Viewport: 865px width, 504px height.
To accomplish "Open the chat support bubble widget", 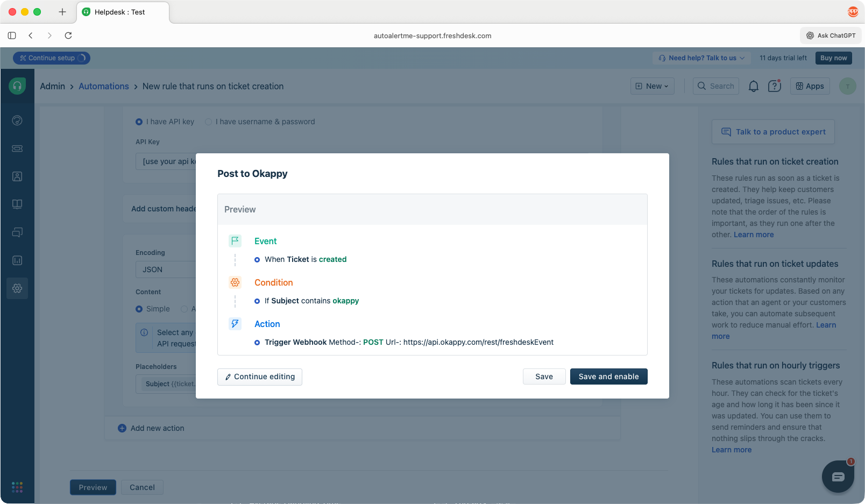I will pos(838,477).
